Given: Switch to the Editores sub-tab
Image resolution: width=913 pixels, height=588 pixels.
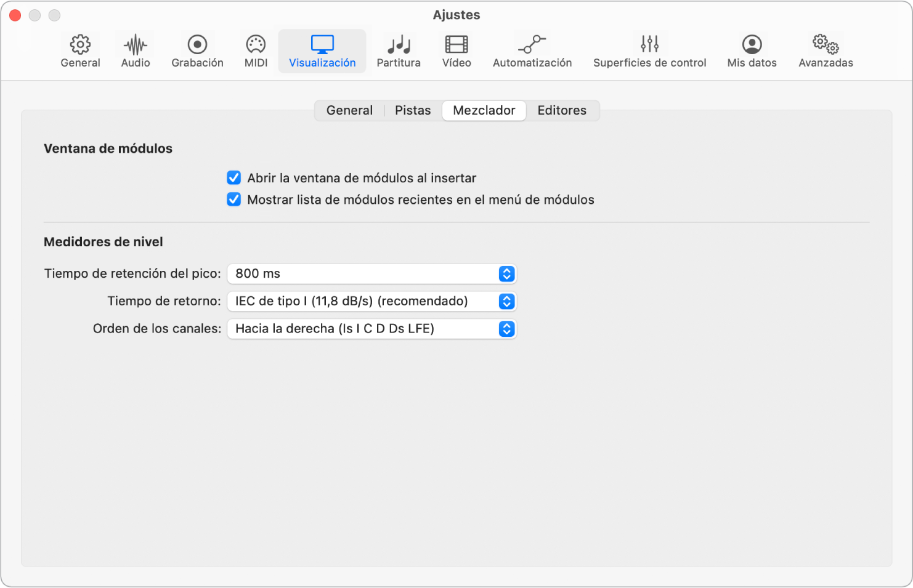Looking at the screenshot, I should [x=562, y=111].
